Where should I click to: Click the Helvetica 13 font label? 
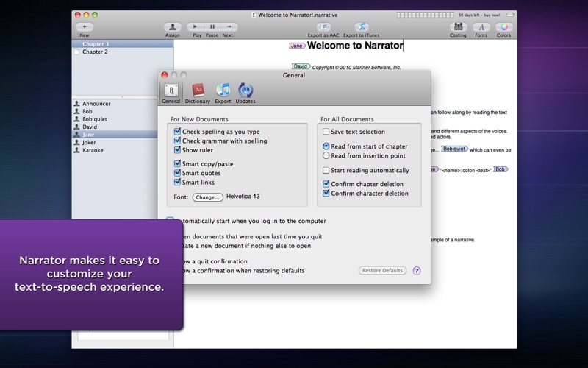(243, 197)
